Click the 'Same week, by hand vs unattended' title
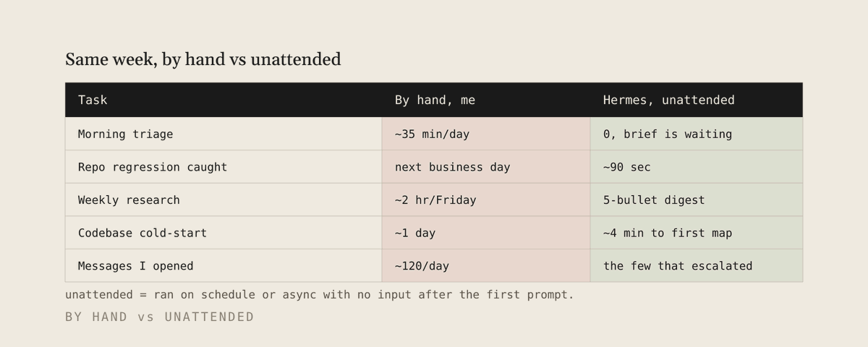The width and height of the screenshot is (868, 347). (x=203, y=59)
